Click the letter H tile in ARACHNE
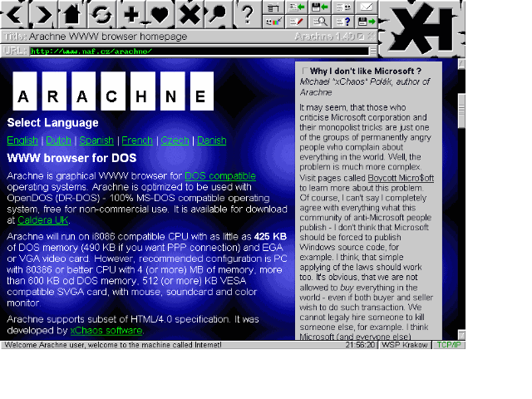Screen dimensions: 532x399 [x=141, y=91]
